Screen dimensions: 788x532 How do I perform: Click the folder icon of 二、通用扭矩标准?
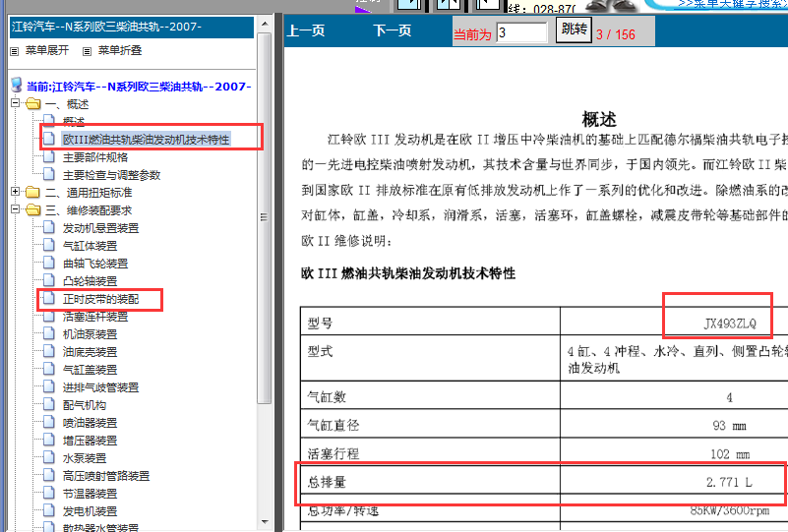coord(32,193)
